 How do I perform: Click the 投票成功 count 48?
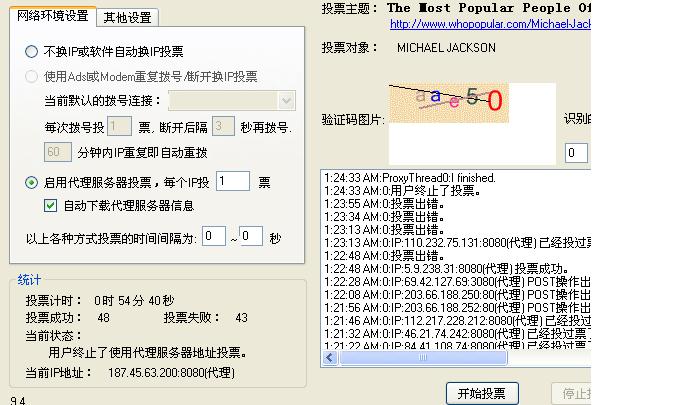tap(103, 318)
